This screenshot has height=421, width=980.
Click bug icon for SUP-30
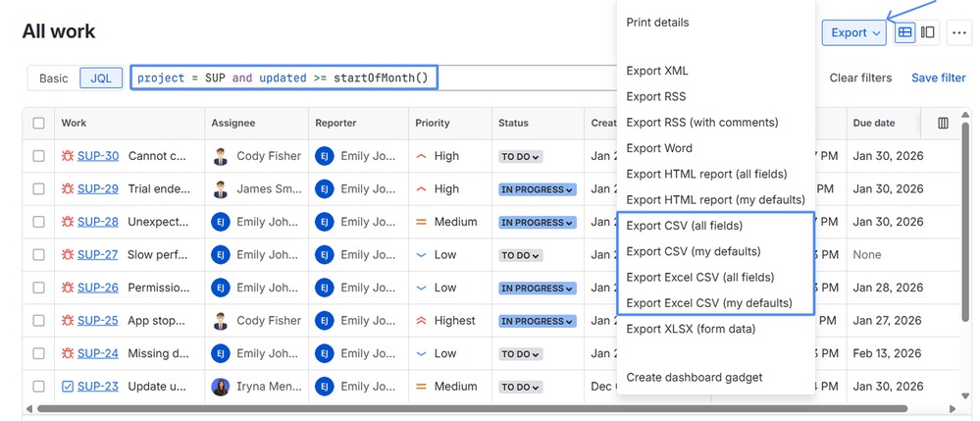[68, 156]
